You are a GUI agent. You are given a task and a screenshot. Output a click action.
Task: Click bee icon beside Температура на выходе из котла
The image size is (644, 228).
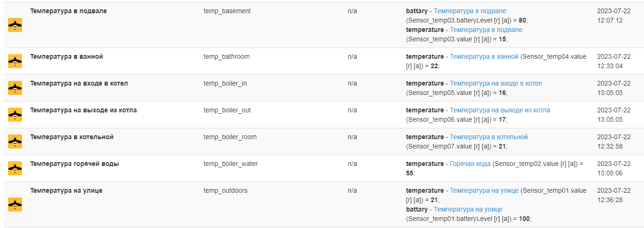point(15,115)
